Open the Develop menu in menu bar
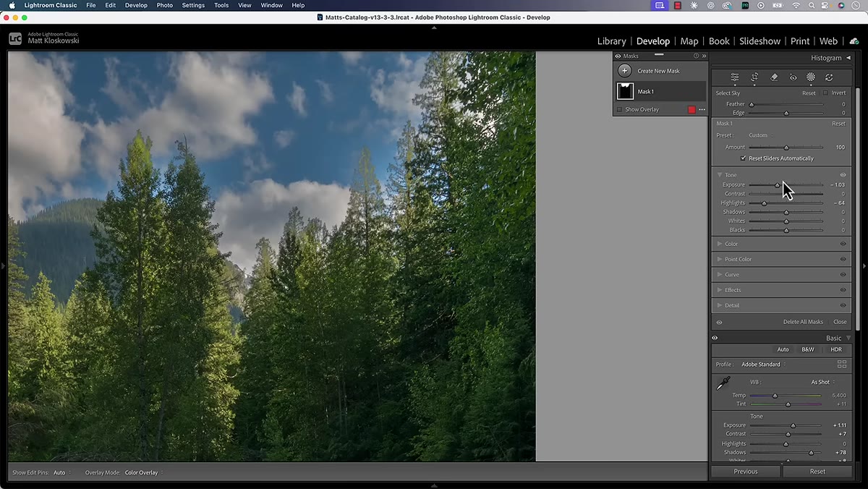 coord(136,5)
